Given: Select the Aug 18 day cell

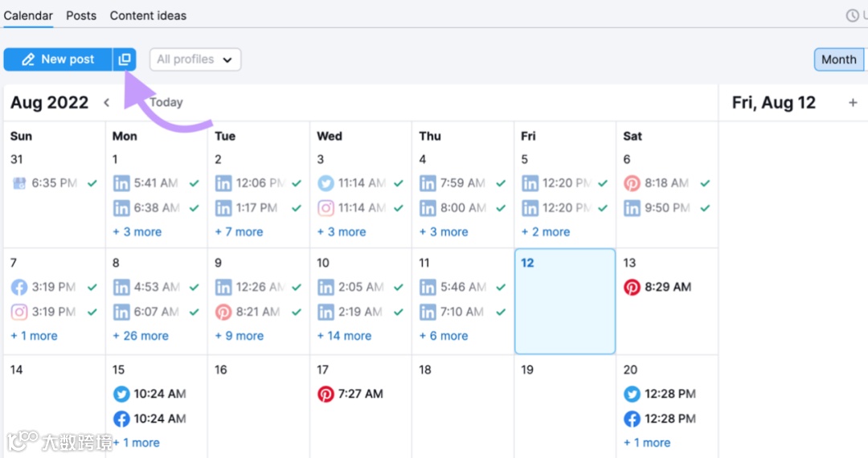Looking at the screenshot, I should tap(463, 407).
